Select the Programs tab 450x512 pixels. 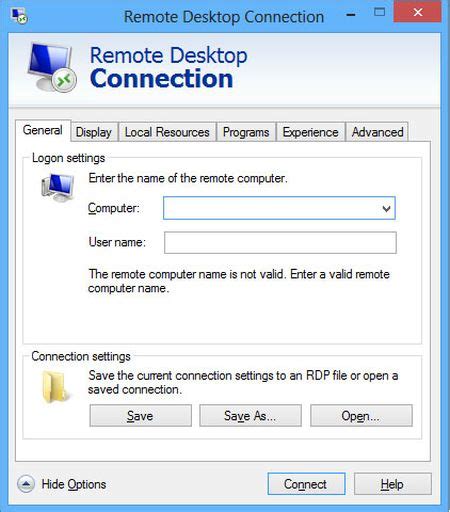[246, 132]
